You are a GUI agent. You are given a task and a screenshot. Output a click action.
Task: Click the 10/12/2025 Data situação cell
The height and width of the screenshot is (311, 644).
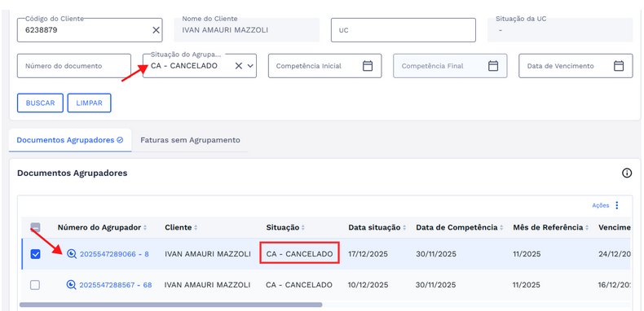(368, 285)
